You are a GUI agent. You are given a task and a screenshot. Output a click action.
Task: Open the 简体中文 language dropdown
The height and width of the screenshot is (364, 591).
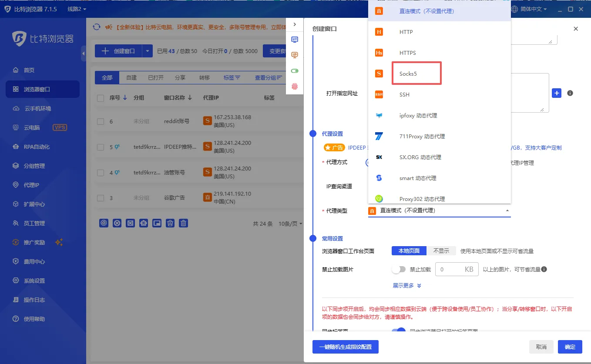click(x=529, y=9)
